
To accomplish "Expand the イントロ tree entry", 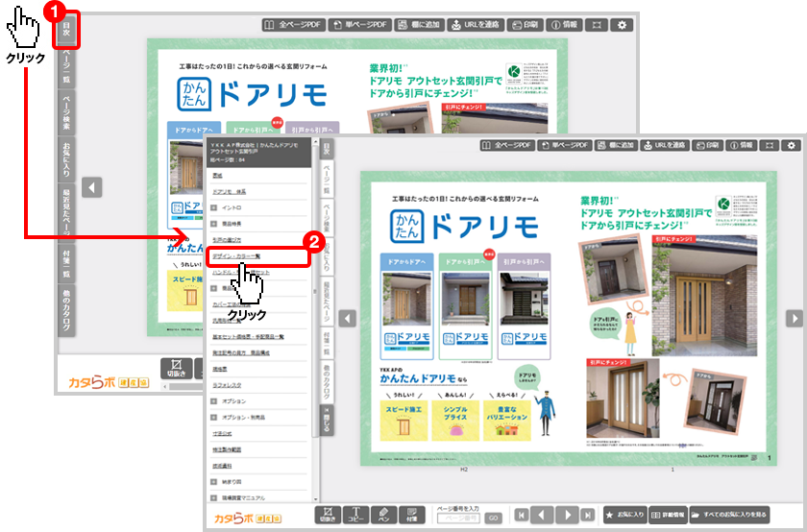I will tap(214, 206).
